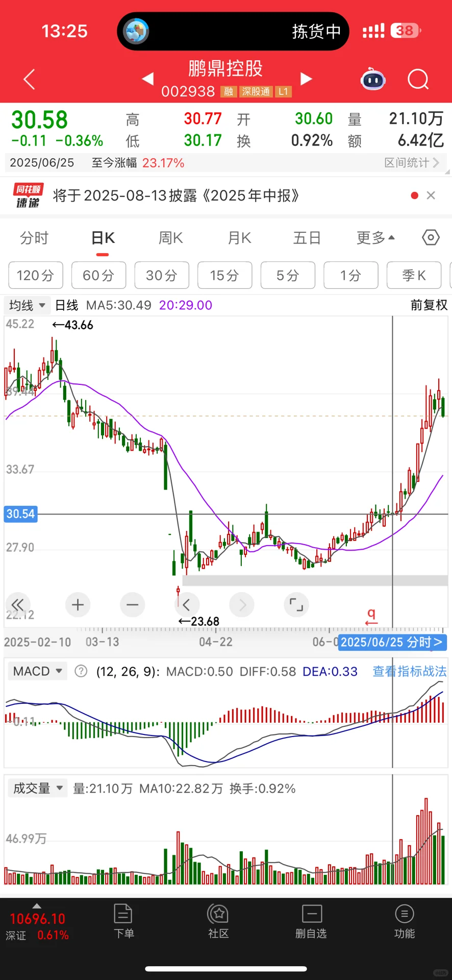
Task: Expand the 更多 periods menu
Action: click(x=375, y=238)
